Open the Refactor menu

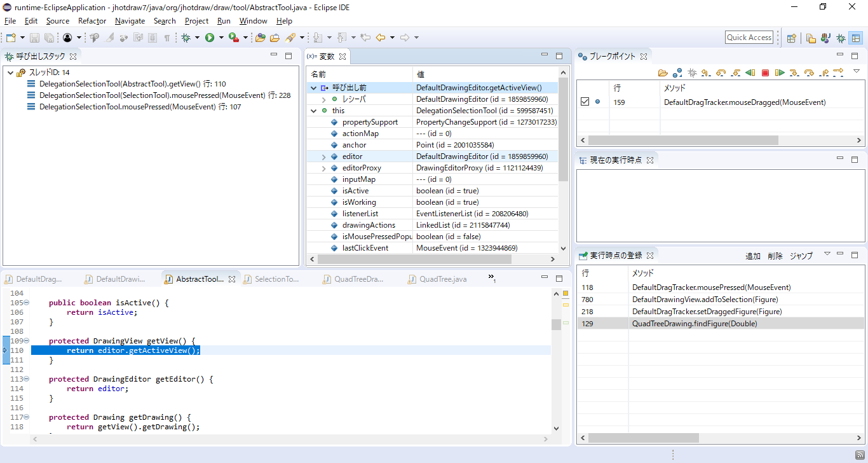coord(92,21)
